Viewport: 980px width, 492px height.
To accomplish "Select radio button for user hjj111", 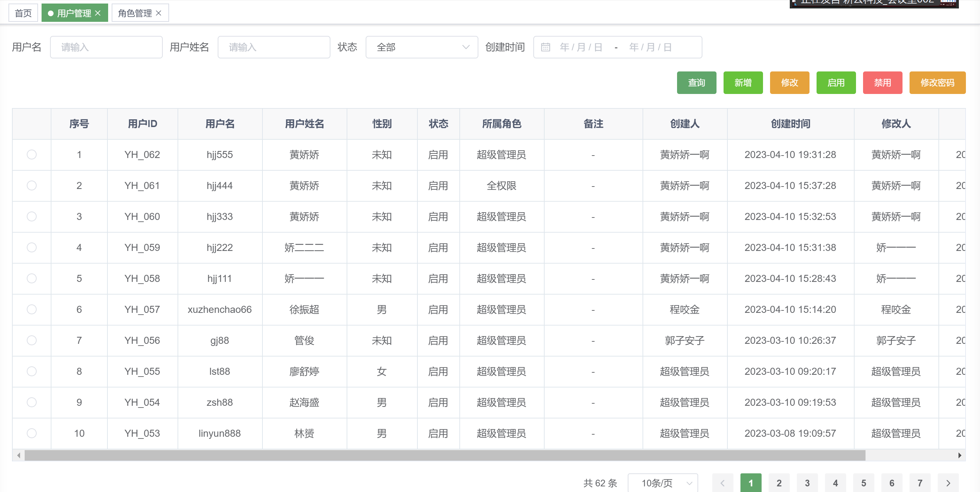I will pyautogui.click(x=32, y=278).
